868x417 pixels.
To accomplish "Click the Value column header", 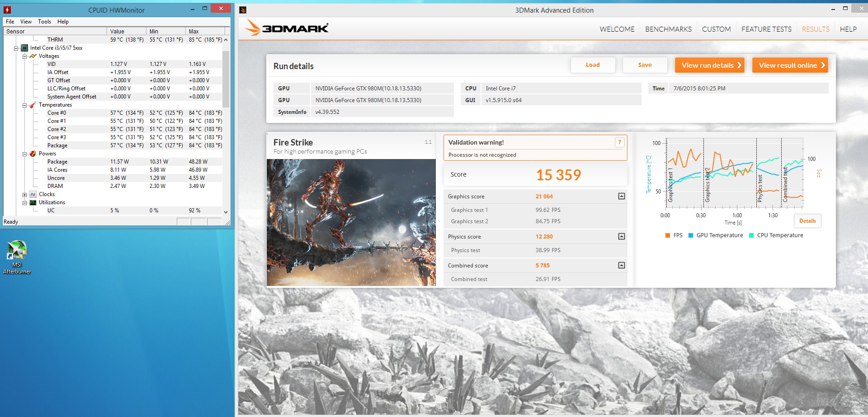I will click(127, 31).
